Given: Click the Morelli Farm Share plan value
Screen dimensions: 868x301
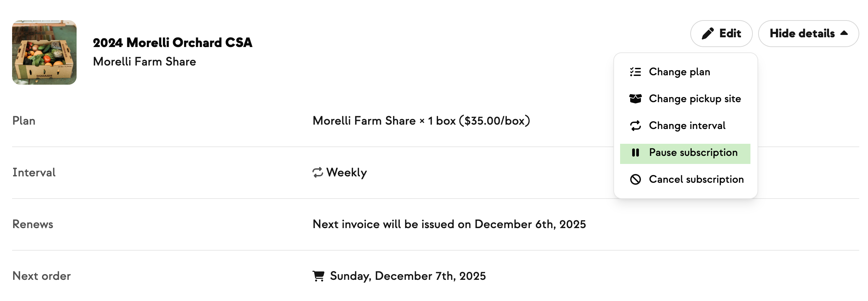Looking at the screenshot, I should (x=421, y=121).
